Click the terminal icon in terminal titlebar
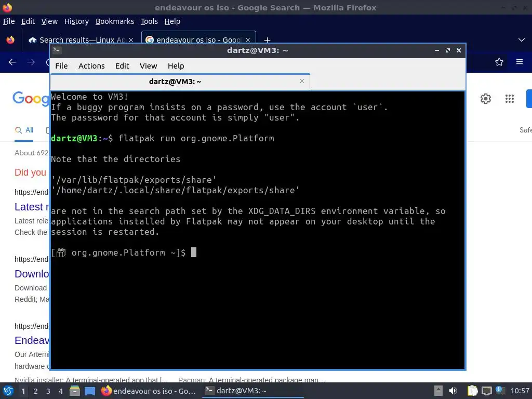The height and width of the screenshot is (399, 532). coord(57,50)
